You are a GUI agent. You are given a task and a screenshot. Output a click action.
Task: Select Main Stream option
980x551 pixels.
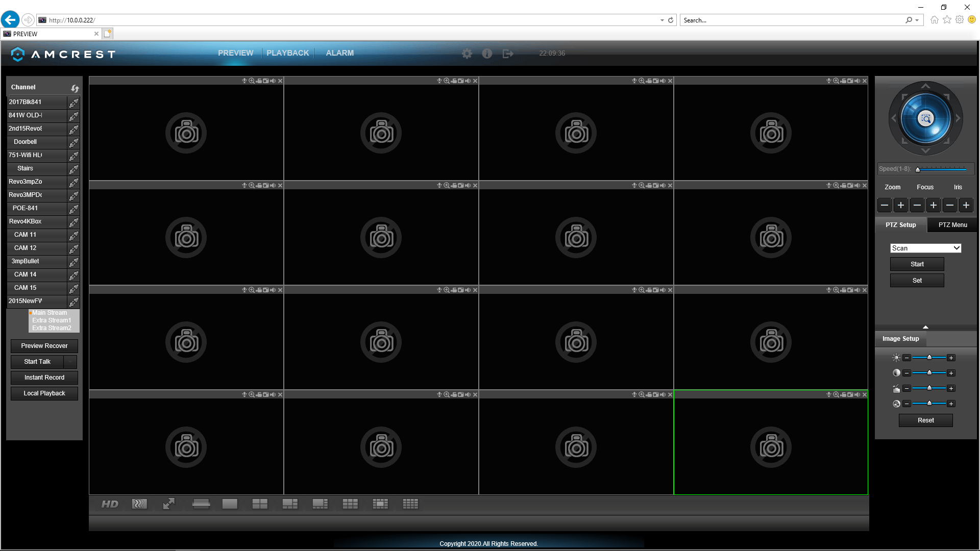[50, 313]
